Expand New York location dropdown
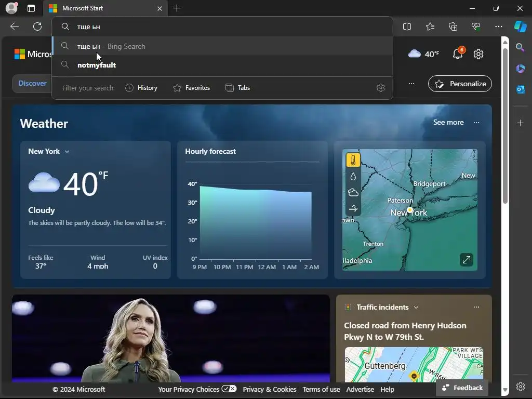 [67, 152]
